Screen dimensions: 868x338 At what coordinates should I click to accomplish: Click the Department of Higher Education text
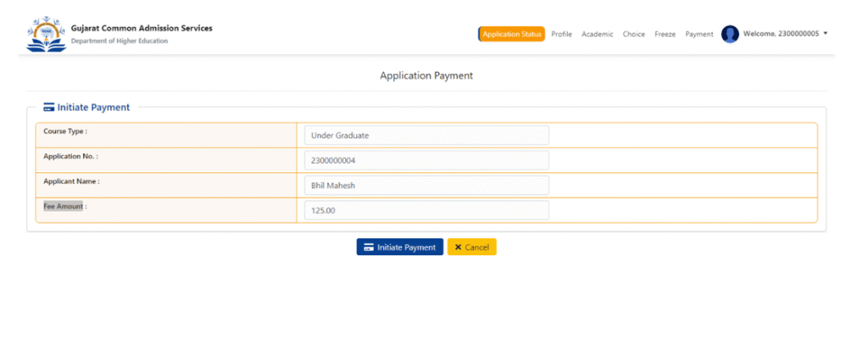click(x=120, y=41)
